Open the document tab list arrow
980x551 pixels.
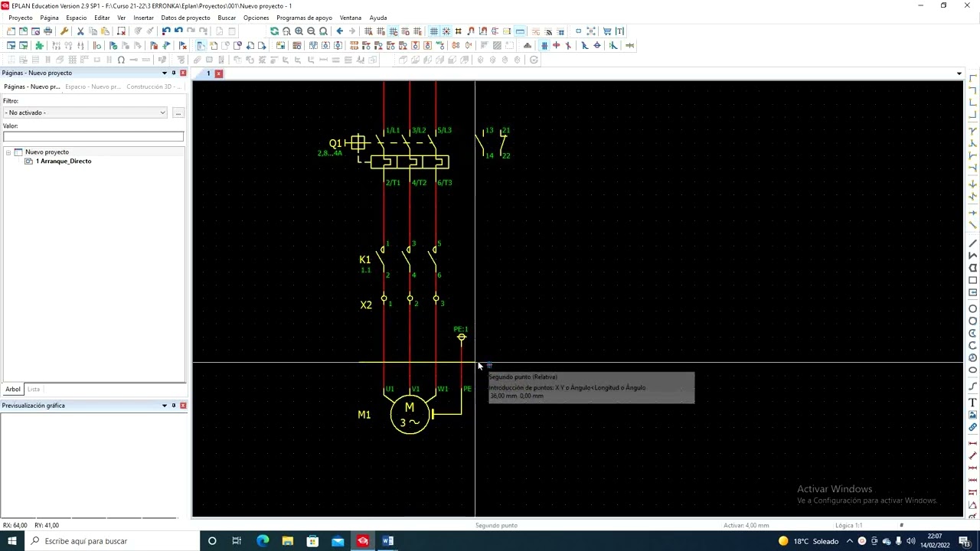click(959, 73)
